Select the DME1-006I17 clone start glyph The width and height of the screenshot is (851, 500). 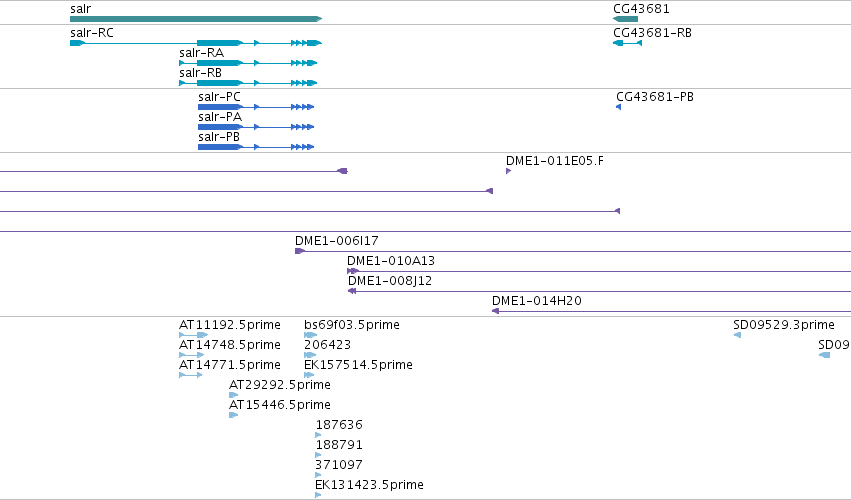click(x=300, y=251)
